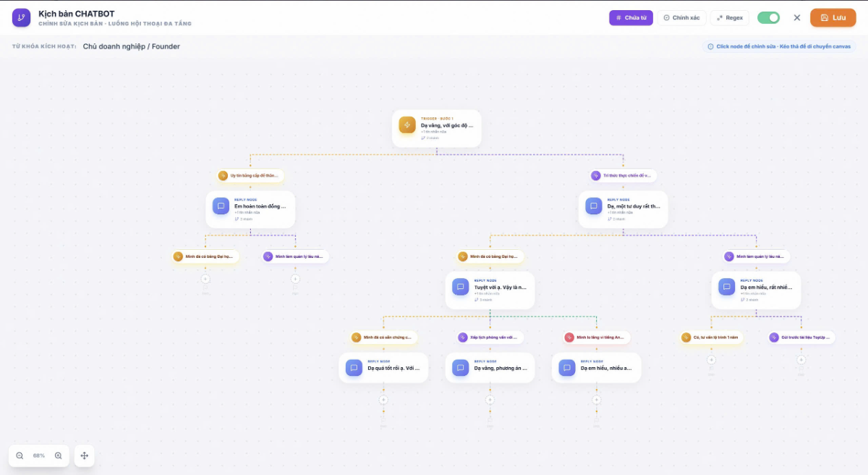Open branch 'Mình đã có bằng Đại họ' under 'Em hoàn toàn'
The image size is (868, 475).
click(205, 256)
